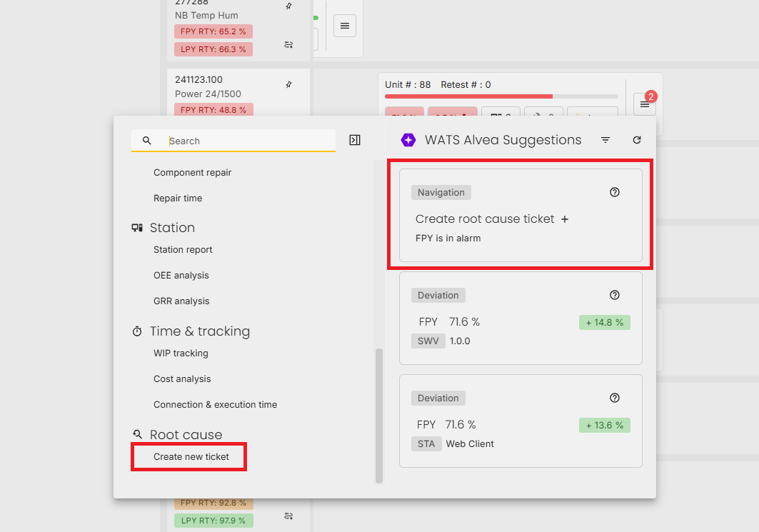Click the SWV tag chip

[x=428, y=341]
